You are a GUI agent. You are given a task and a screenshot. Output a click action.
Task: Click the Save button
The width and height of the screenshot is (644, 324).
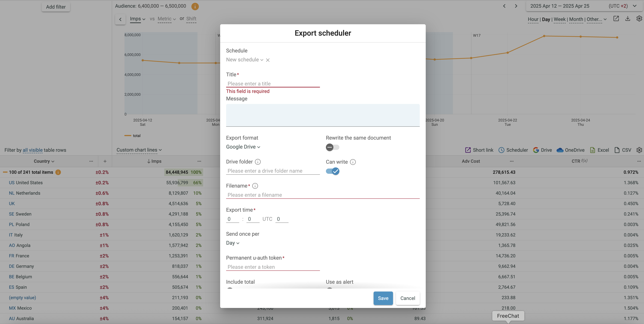tap(383, 298)
